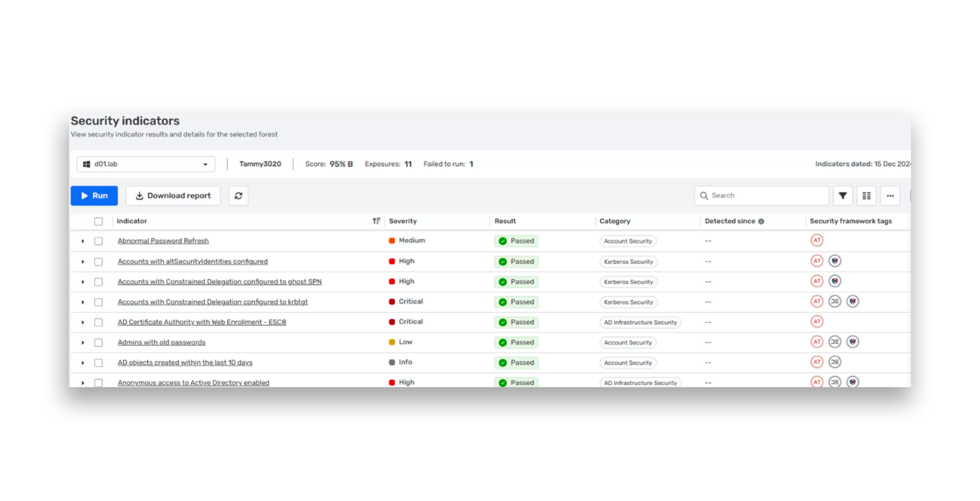Expand the Abnormal Password Refresh row

[x=82, y=241]
